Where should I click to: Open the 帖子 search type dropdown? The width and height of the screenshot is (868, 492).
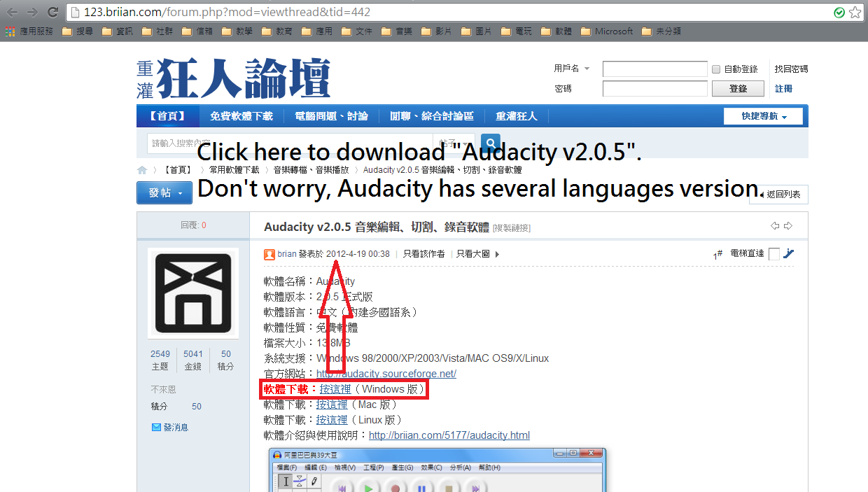point(454,143)
